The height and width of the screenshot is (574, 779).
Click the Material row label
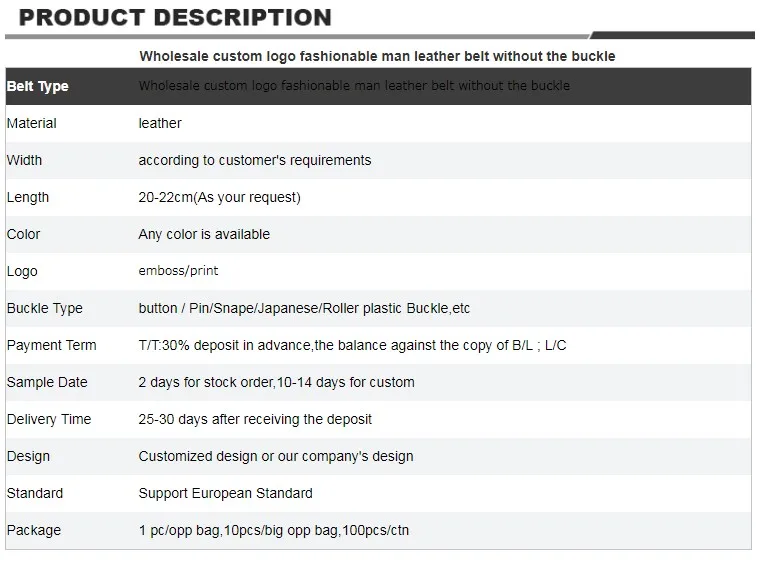[31, 123]
